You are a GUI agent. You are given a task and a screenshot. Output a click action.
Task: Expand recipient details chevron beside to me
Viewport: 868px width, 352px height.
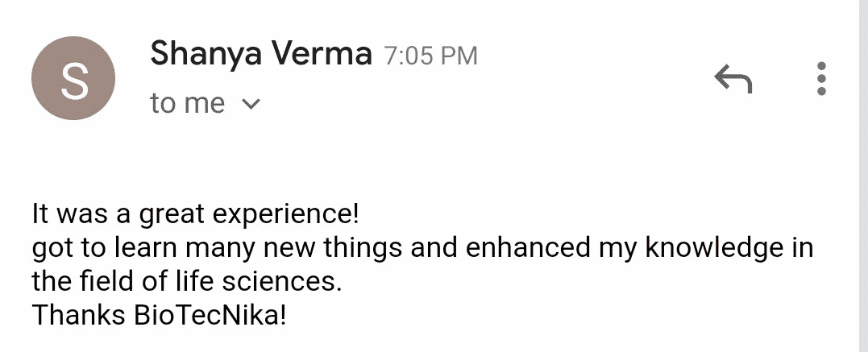tap(251, 104)
